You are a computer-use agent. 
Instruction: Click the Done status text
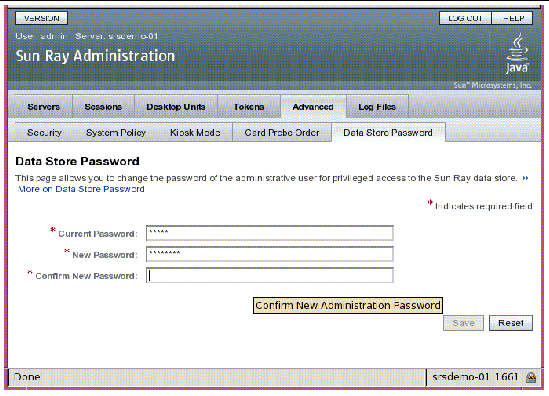click(x=27, y=377)
